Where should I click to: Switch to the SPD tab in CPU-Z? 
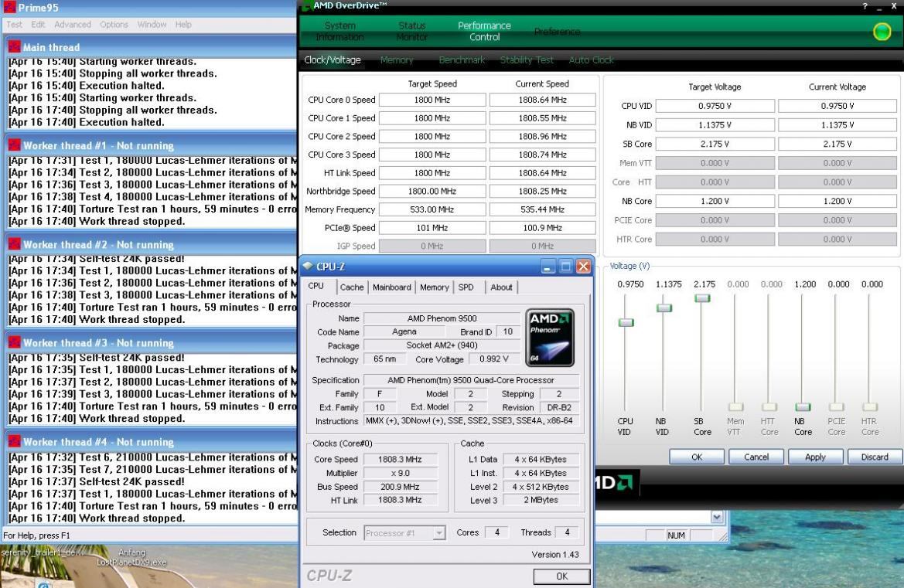click(x=466, y=287)
